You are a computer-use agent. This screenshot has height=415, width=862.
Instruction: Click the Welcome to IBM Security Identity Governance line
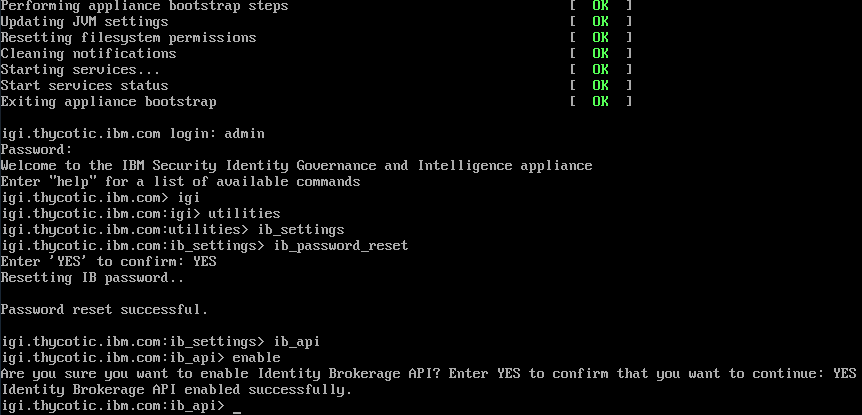point(296,165)
